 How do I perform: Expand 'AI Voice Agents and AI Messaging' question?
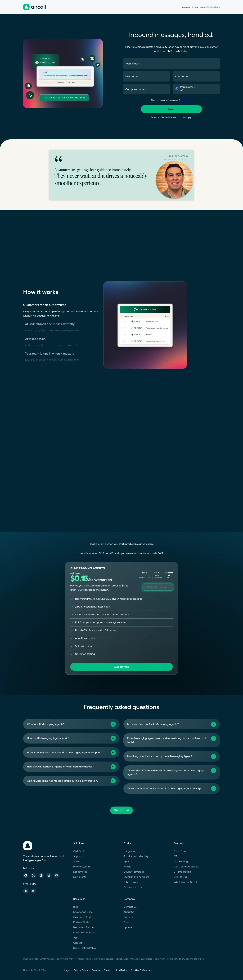click(x=171, y=772)
